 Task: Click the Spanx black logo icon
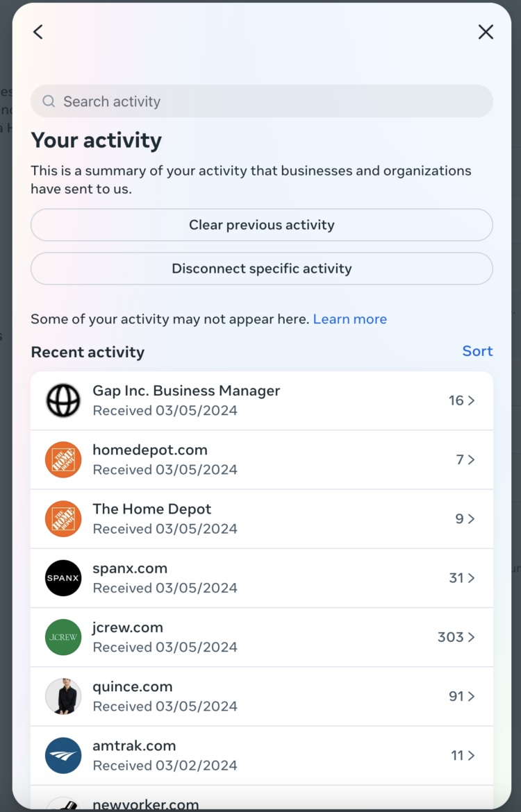(x=63, y=578)
